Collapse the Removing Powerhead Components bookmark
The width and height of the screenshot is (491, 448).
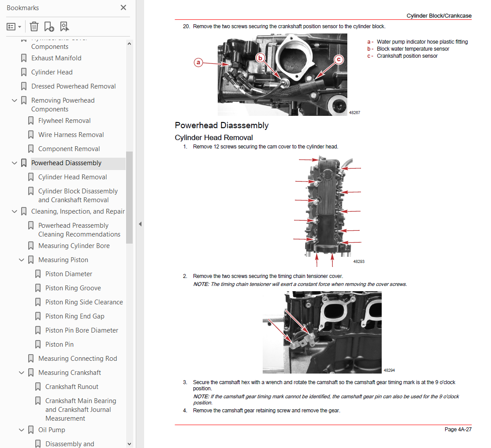14,100
